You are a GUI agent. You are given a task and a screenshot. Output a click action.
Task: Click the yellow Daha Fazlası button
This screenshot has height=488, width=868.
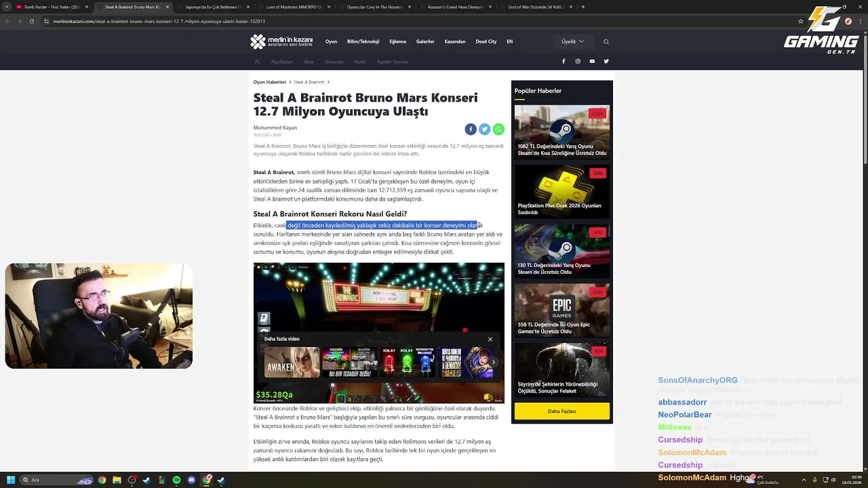tap(561, 411)
